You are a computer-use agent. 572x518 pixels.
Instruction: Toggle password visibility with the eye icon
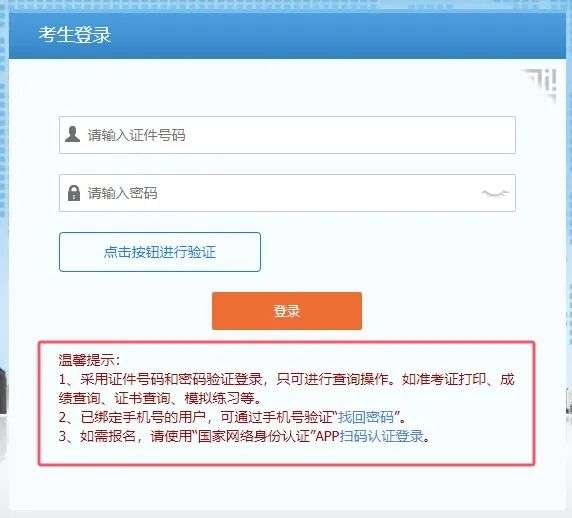tap(495, 193)
